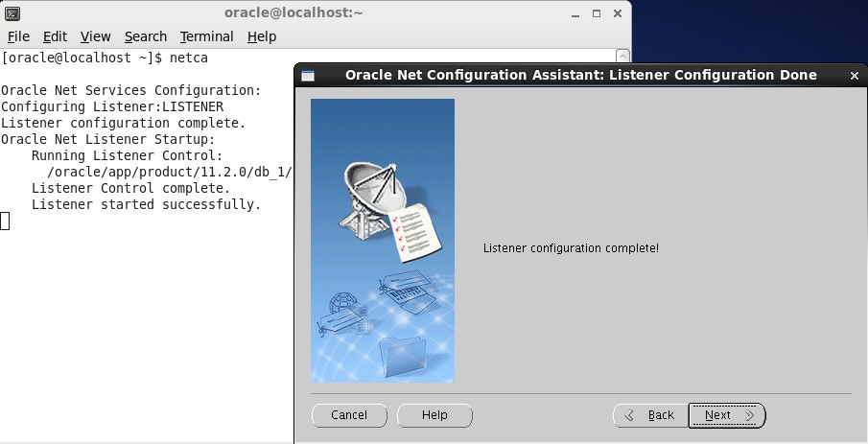
Task: Click the terminal scrollbar up arrow
Action: [622, 56]
